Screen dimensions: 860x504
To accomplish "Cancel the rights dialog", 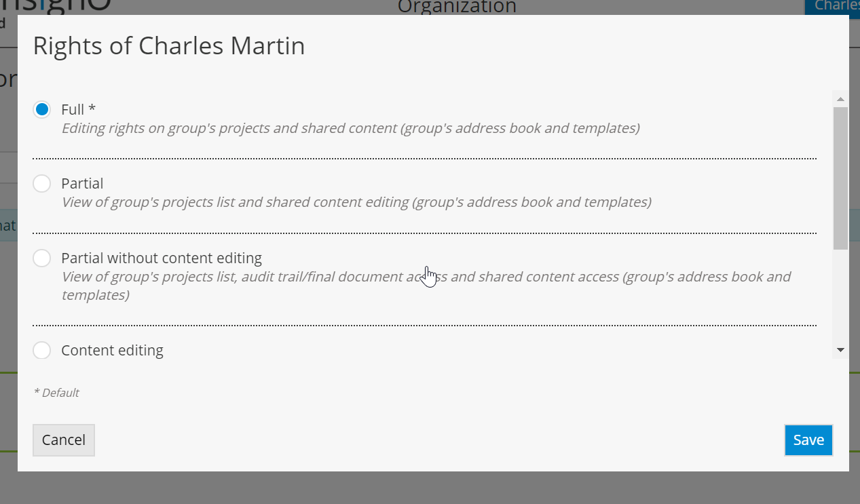I will [64, 440].
